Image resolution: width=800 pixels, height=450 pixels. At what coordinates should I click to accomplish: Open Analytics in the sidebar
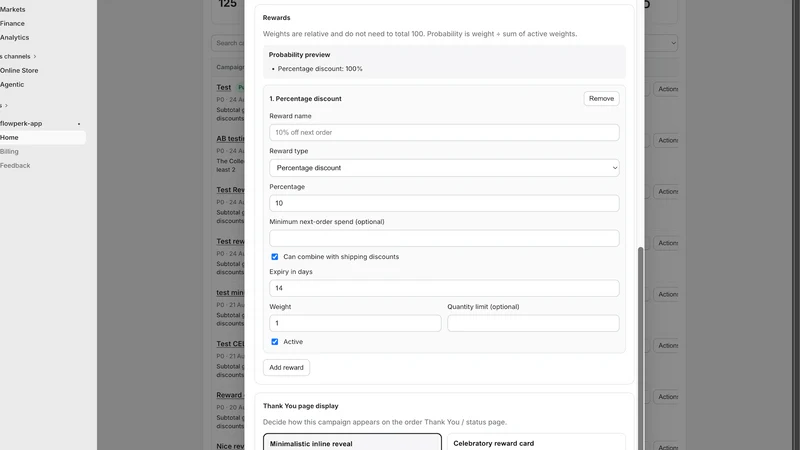point(15,37)
